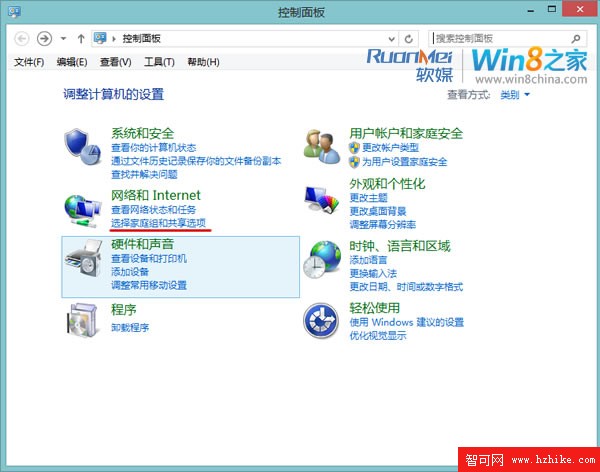The height and width of the screenshot is (472, 600).
Task: Open the Hardware and Sound printer icon
Action: pyautogui.click(x=83, y=258)
